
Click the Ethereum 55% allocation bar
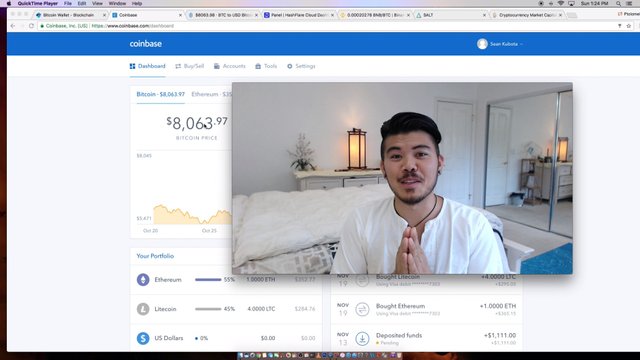click(208, 280)
